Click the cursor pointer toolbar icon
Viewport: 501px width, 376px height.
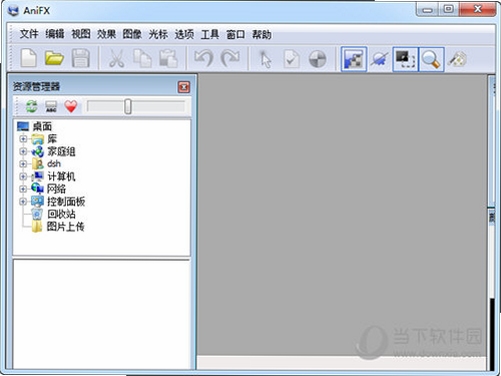[265, 59]
